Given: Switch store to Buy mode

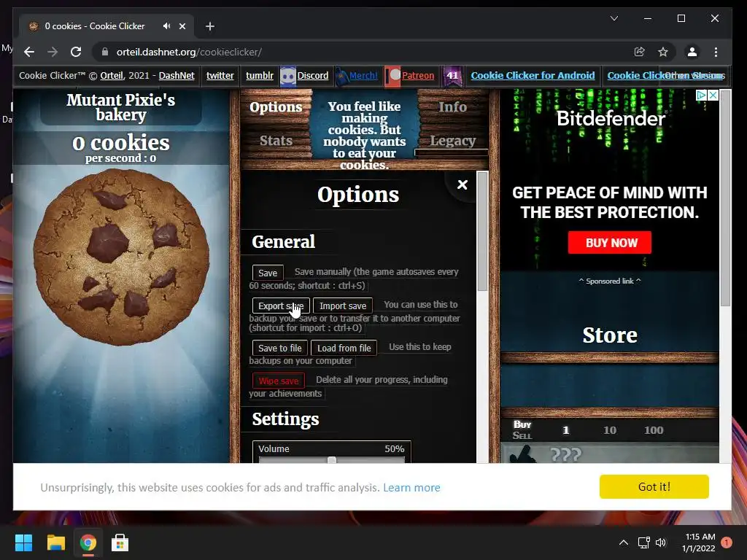Looking at the screenshot, I should [522, 424].
